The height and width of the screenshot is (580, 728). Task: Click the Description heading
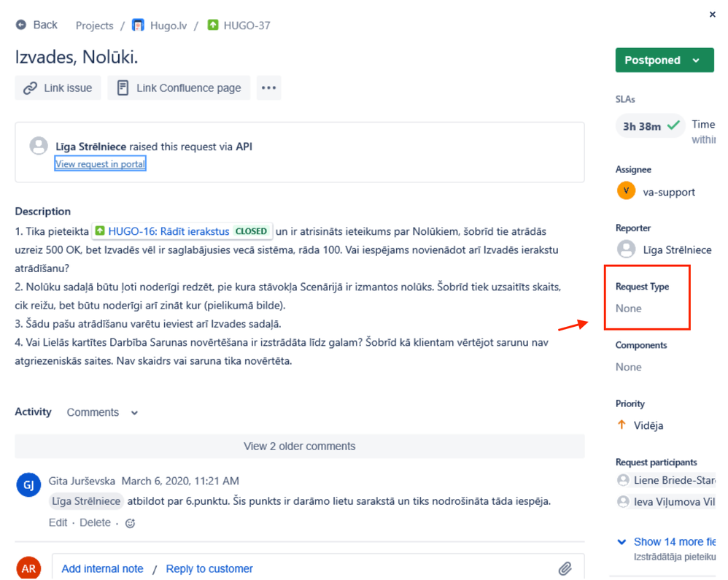click(43, 212)
